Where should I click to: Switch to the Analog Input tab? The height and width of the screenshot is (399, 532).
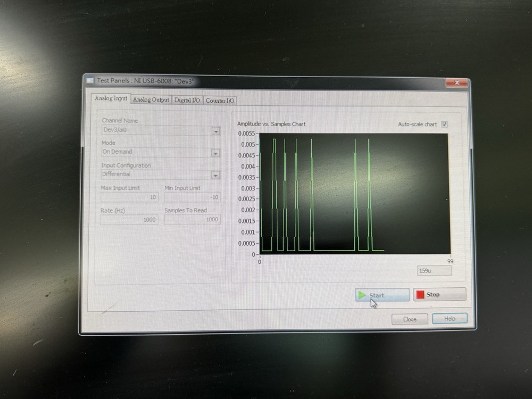pos(110,98)
